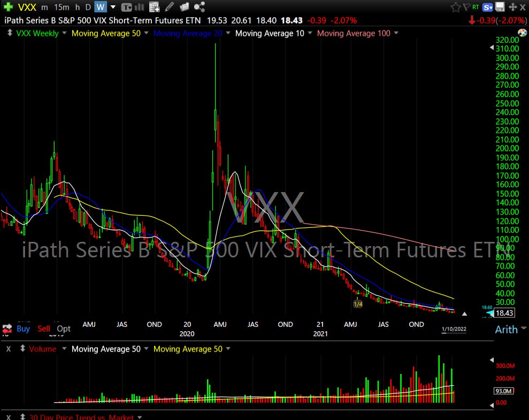The image size is (529, 420).
Task: Close the 30 Day Price Trend pane
Action: (9, 417)
